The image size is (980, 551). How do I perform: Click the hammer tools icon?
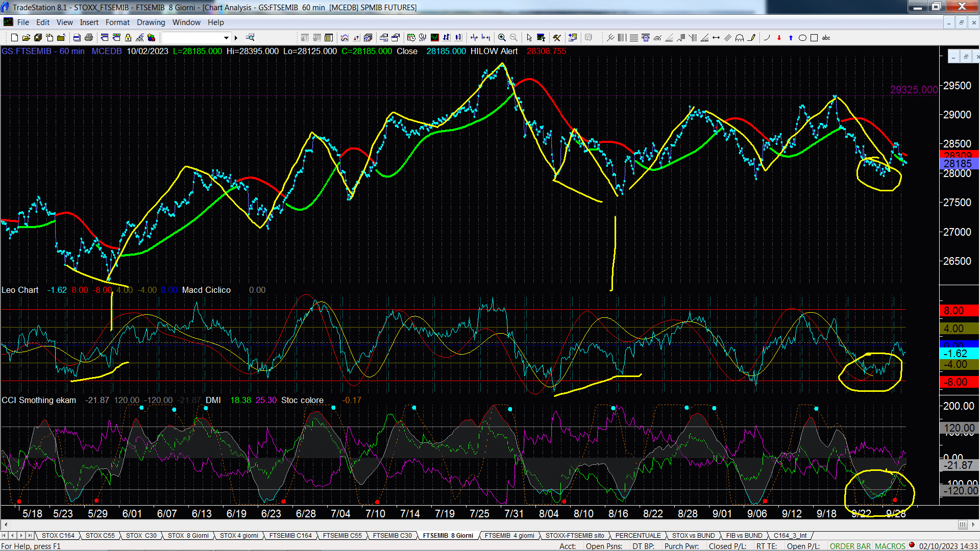tap(557, 38)
